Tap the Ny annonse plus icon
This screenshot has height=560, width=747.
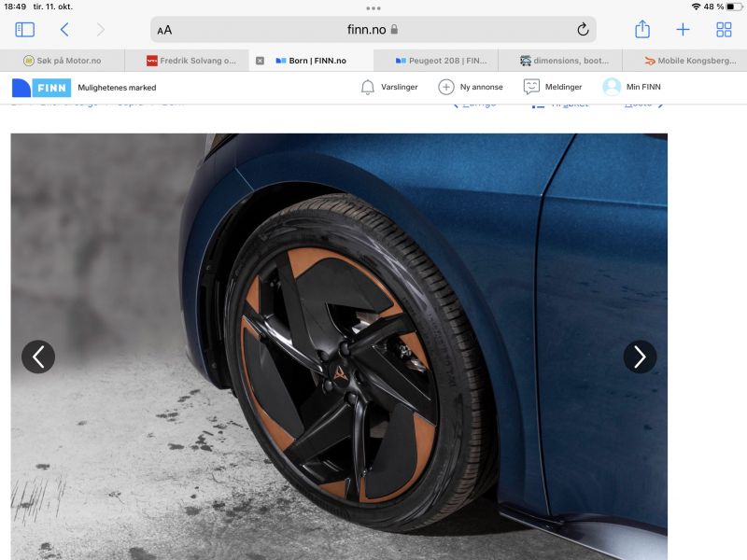click(x=446, y=87)
